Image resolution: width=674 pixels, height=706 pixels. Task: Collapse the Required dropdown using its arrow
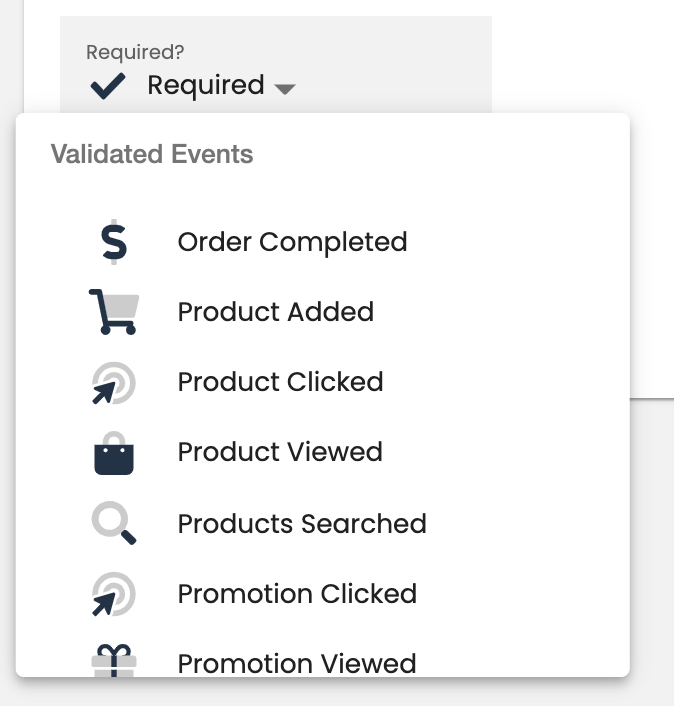click(x=285, y=88)
